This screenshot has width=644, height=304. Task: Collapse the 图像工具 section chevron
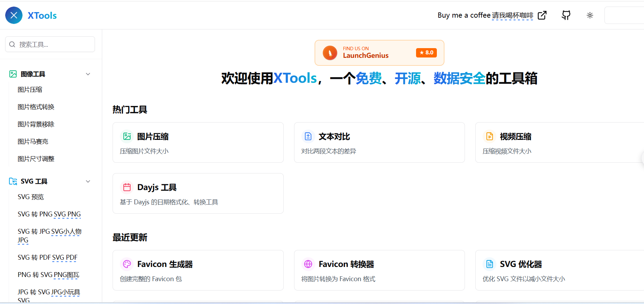[88, 74]
